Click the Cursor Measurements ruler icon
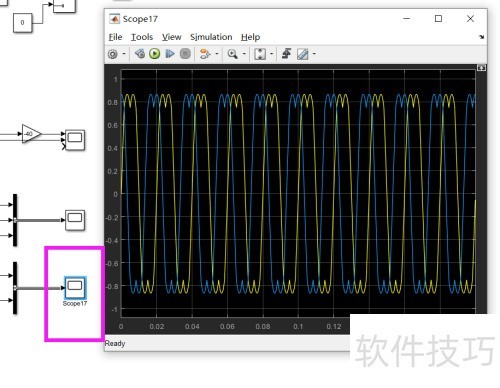The image size is (500, 388). pyautogui.click(x=303, y=54)
